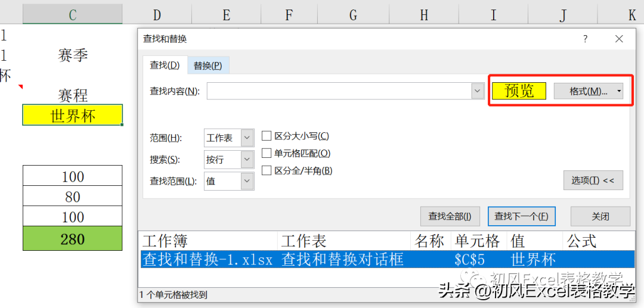Screen dimensions: 644x308
Task: Collapse options with 选项(T) << button
Action: [593, 181]
